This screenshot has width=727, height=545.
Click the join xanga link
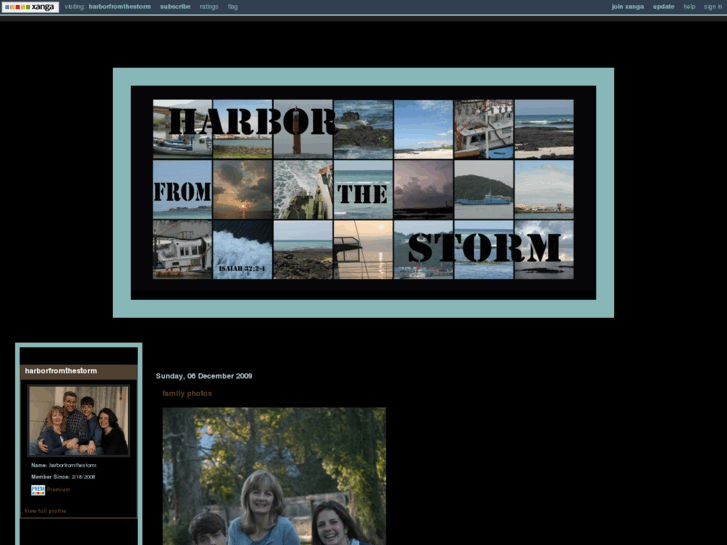point(627,7)
